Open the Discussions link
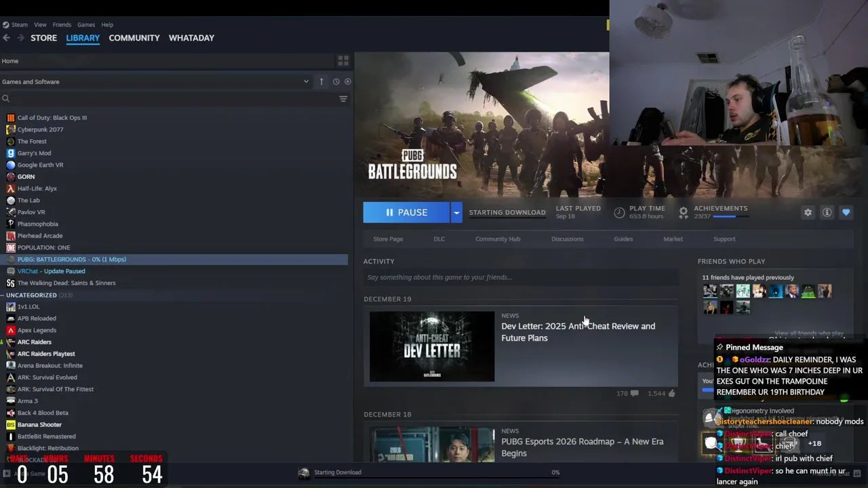Image resolution: width=868 pixels, height=488 pixels. [x=567, y=239]
